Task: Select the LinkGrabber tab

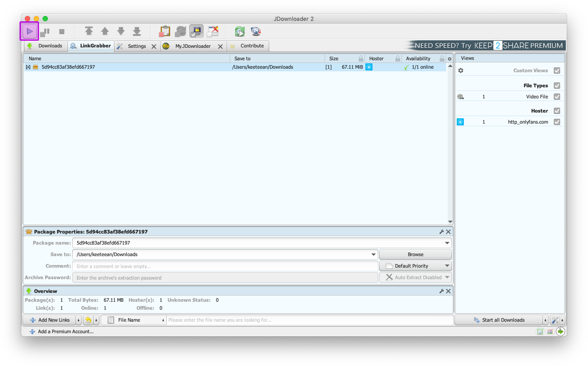Action: (x=90, y=46)
